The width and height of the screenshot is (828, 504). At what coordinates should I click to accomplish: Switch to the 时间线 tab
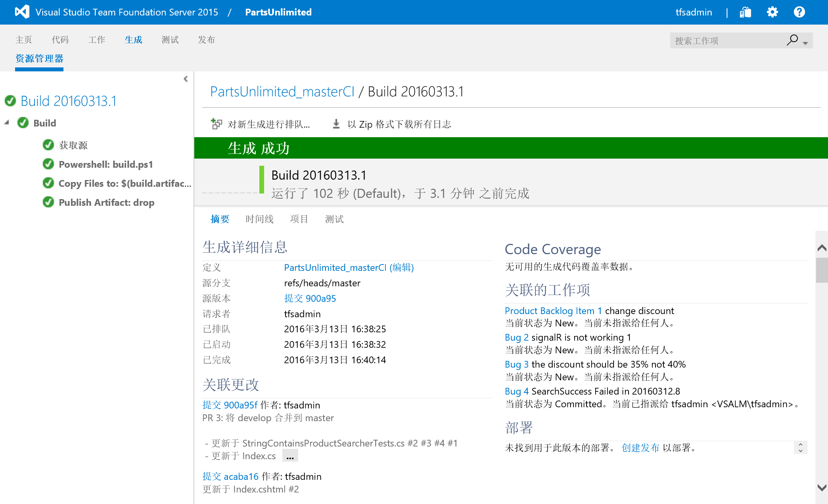260,219
